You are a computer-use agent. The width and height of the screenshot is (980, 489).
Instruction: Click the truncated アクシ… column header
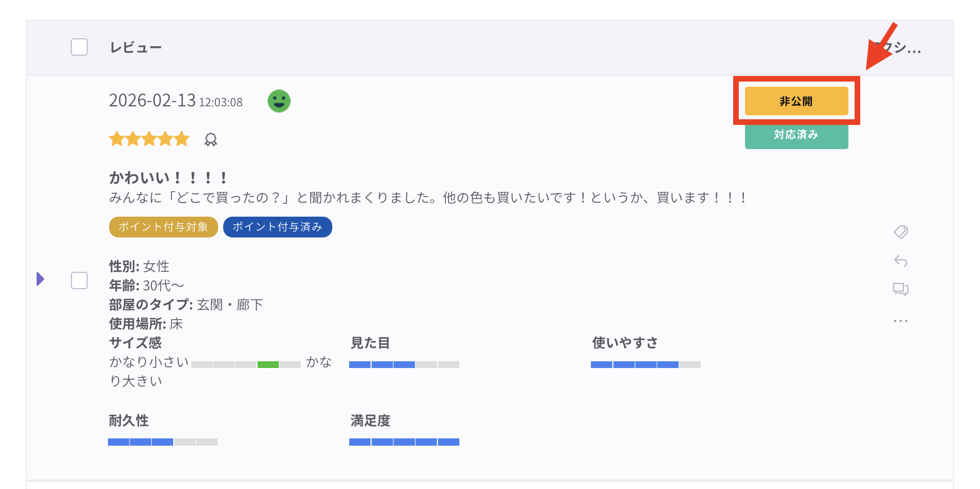click(901, 48)
